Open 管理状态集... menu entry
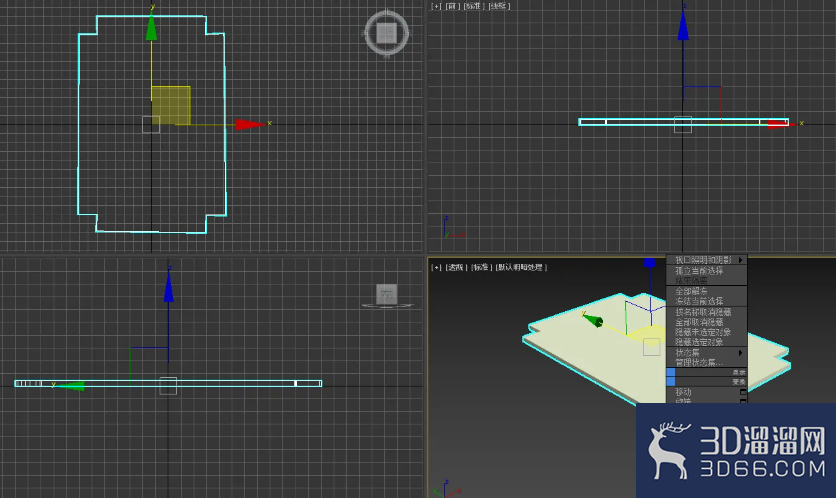This screenshot has width=836, height=498. tap(706, 363)
